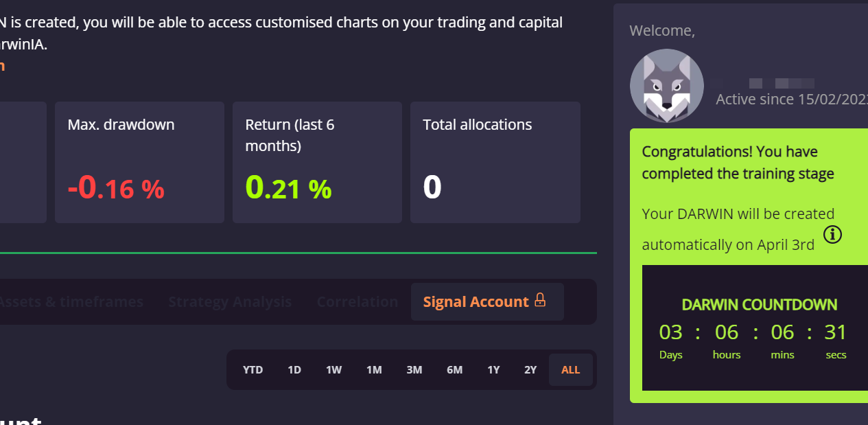The height and width of the screenshot is (425, 868).
Task: Select the ALL time range
Action: tap(571, 369)
